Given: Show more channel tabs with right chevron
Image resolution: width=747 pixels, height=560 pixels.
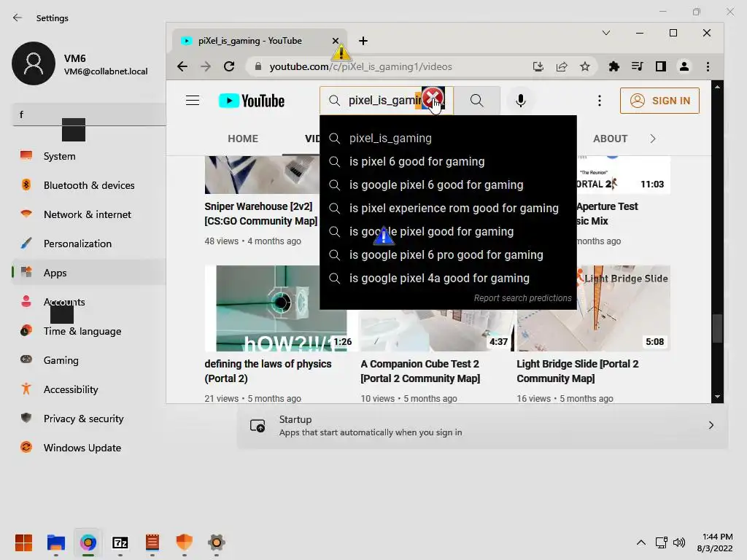Looking at the screenshot, I should click(x=653, y=139).
